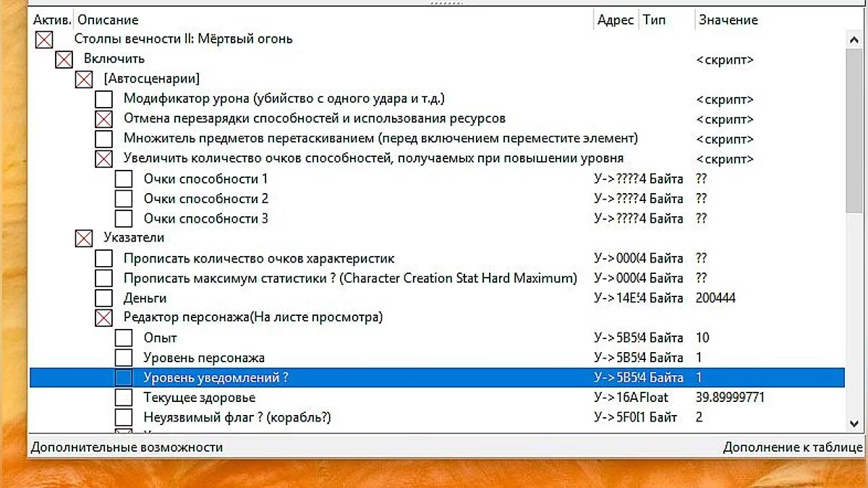Select the Текущее здоровье value 39.89999771

[730, 398]
